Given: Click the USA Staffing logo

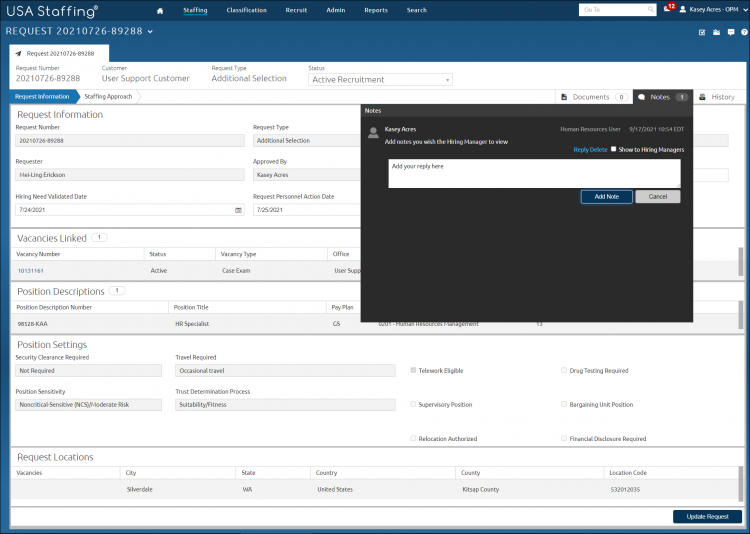Looking at the screenshot, I should pos(52,11).
